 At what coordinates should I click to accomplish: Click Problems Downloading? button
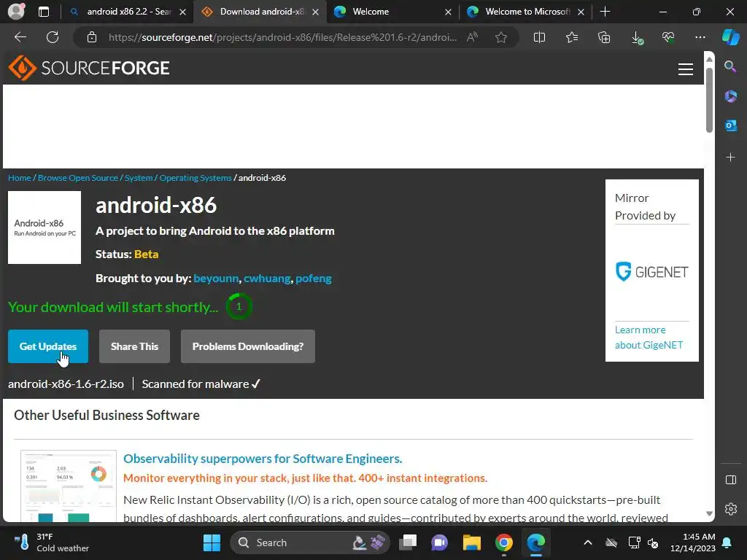click(x=248, y=346)
